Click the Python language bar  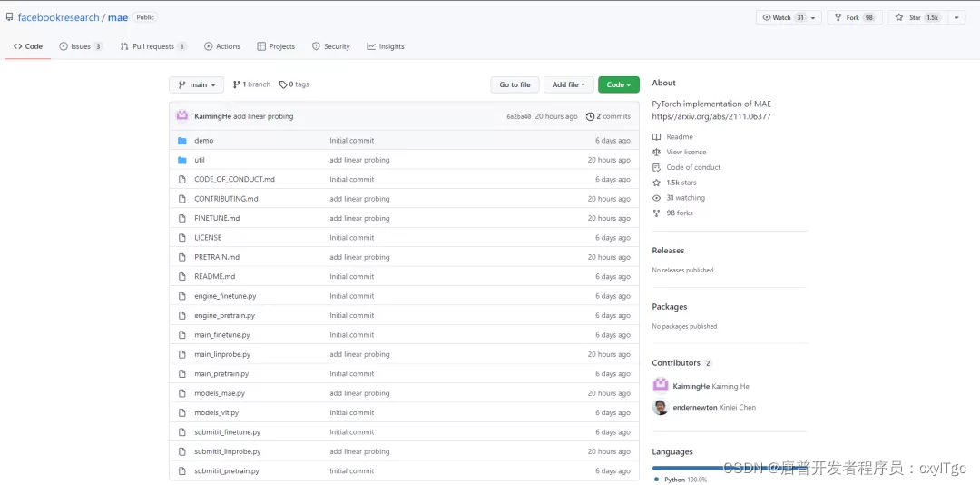(730, 468)
